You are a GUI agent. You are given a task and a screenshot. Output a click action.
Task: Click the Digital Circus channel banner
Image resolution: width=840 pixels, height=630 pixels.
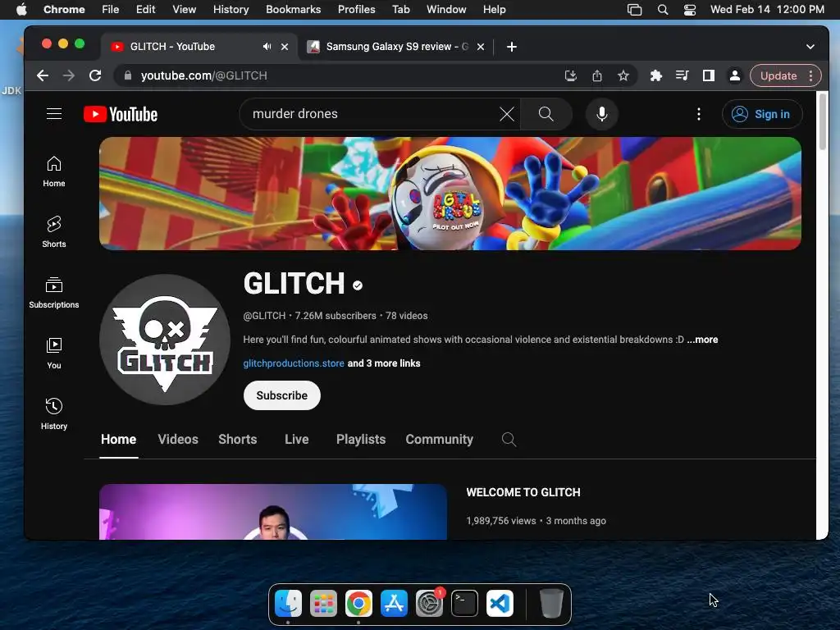450,194
